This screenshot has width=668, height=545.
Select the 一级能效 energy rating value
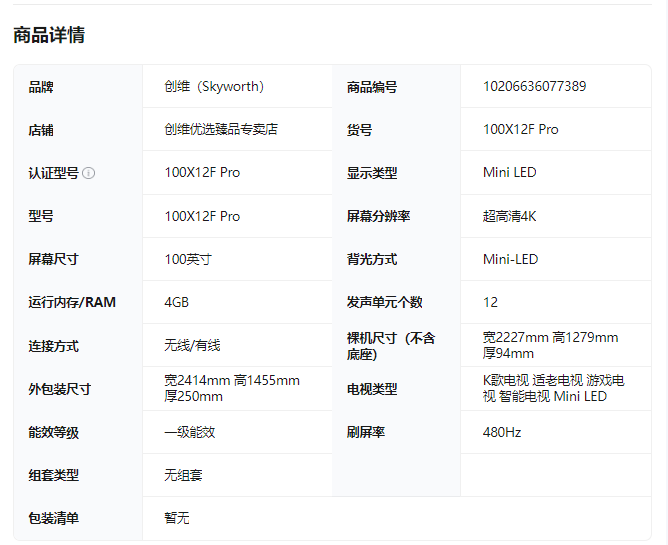(x=190, y=432)
